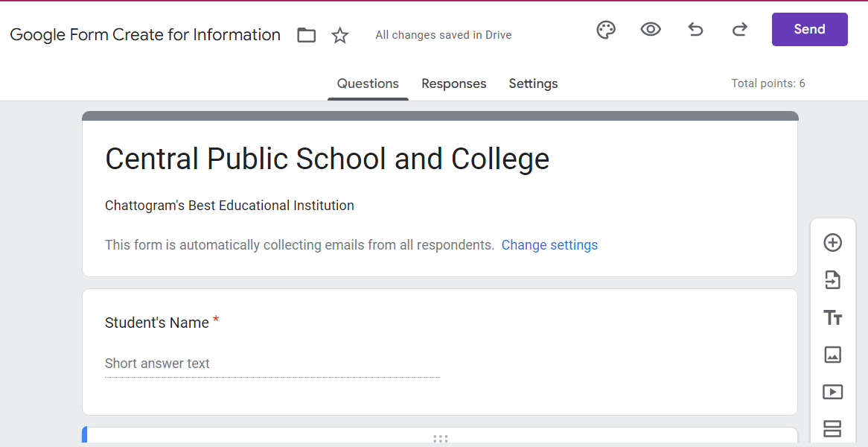Add a title and description block

click(x=832, y=318)
